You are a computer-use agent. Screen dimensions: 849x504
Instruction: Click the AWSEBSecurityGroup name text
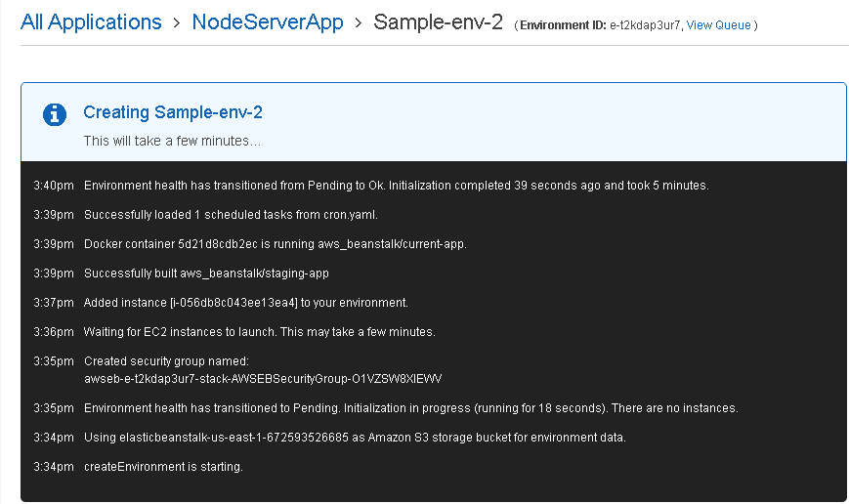click(263, 378)
